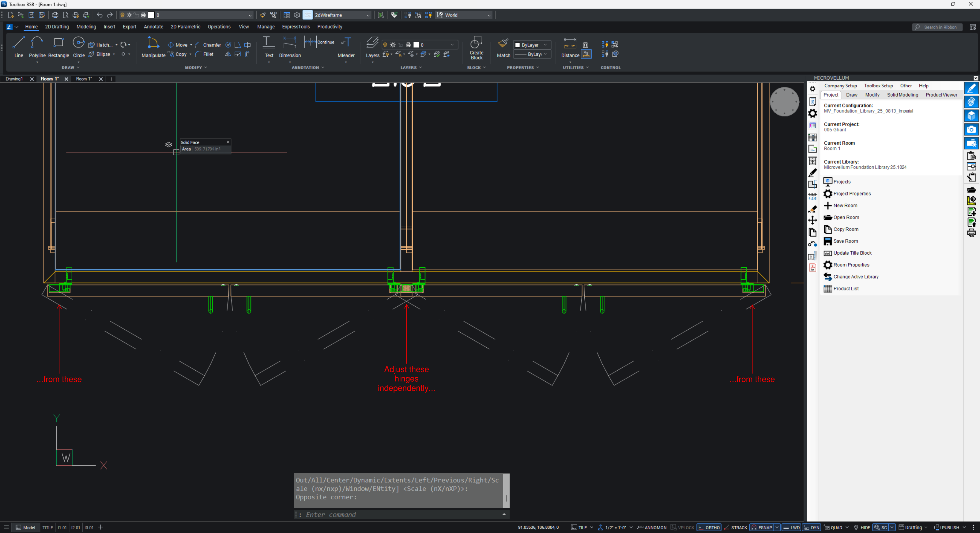Image resolution: width=980 pixels, height=533 pixels.
Task: Toggle ORTHO mode in status bar
Action: 709,527
